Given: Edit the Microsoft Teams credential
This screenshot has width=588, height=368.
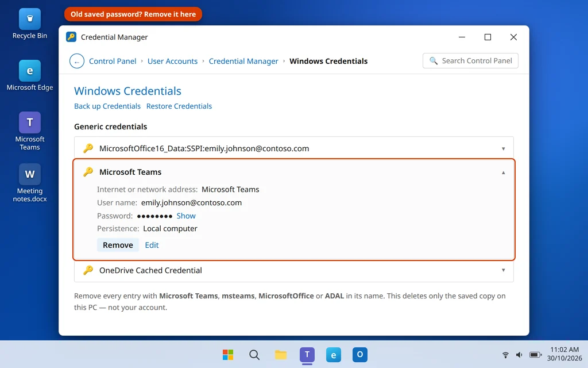Looking at the screenshot, I should click(x=152, y=245).
